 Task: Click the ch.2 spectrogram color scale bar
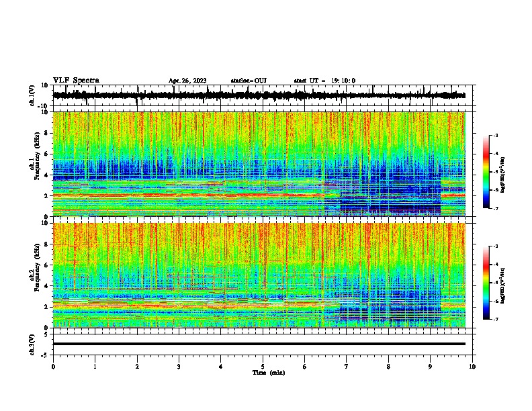486,283
